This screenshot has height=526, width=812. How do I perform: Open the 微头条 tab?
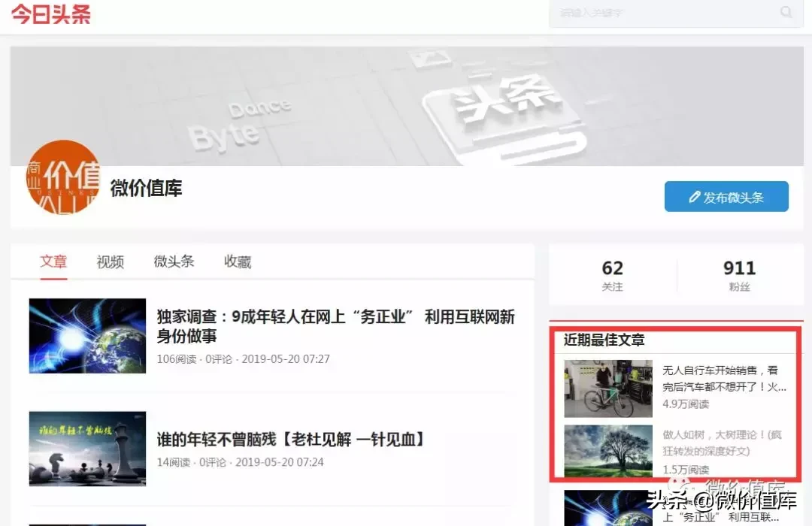point(174,261)
